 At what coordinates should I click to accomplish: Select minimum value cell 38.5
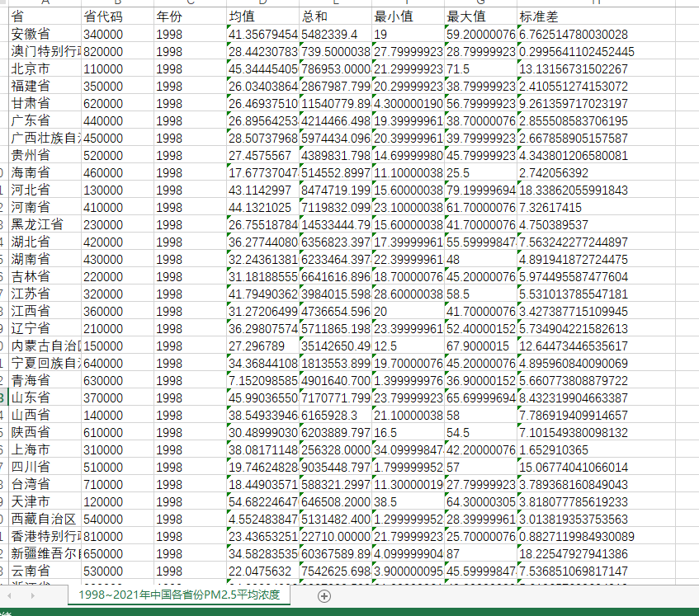(x=409, y=502)
